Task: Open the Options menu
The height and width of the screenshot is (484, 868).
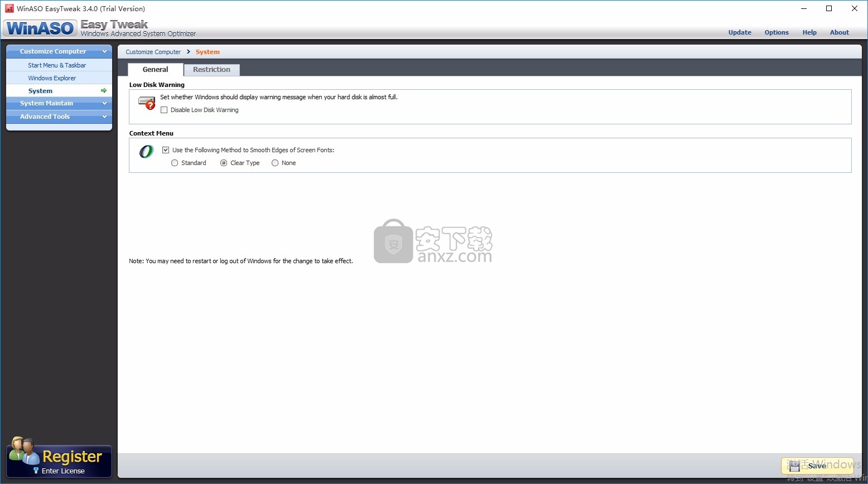Action: [777, 32]
